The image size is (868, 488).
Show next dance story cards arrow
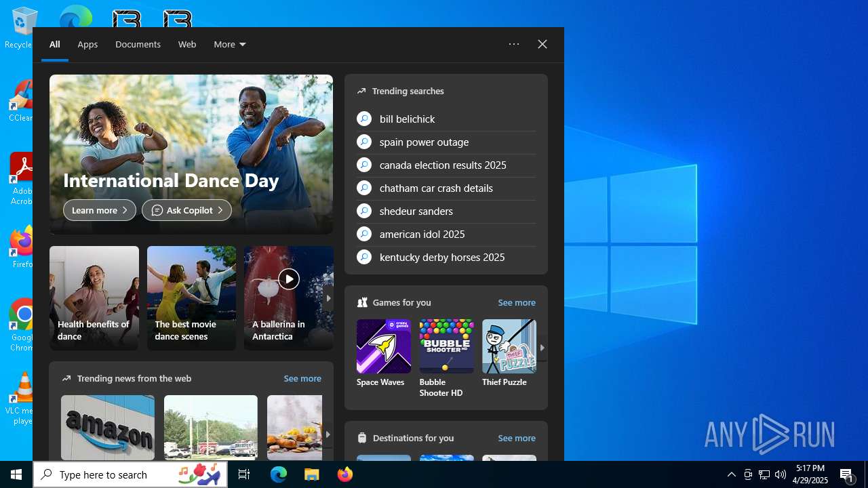click(x=328, y=298)
